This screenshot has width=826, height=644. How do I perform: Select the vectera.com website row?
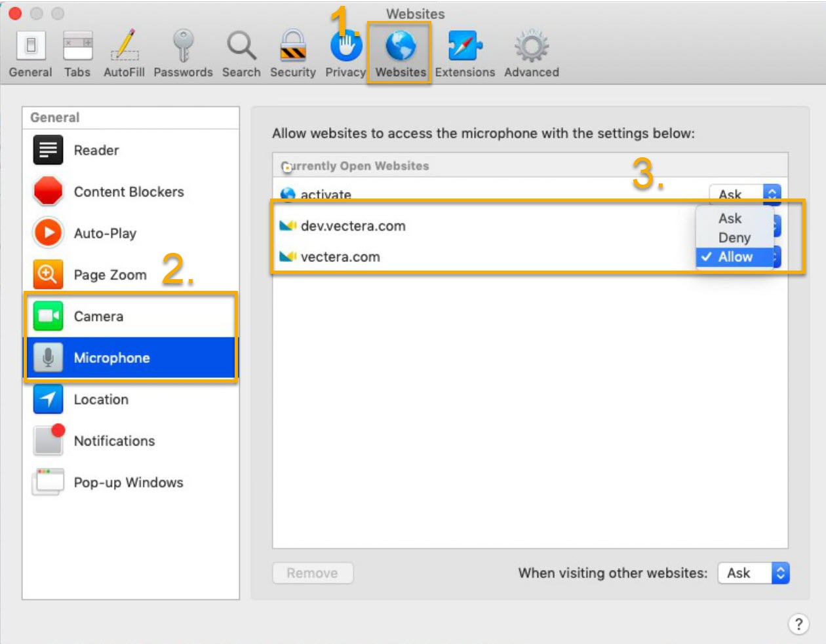(x=530, y=257)
